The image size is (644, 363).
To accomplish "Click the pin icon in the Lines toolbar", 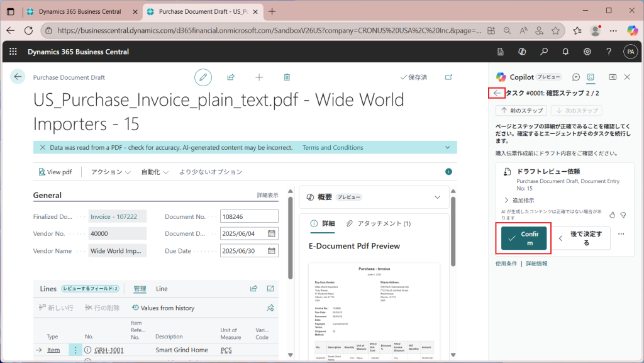I will coord(270,308).
